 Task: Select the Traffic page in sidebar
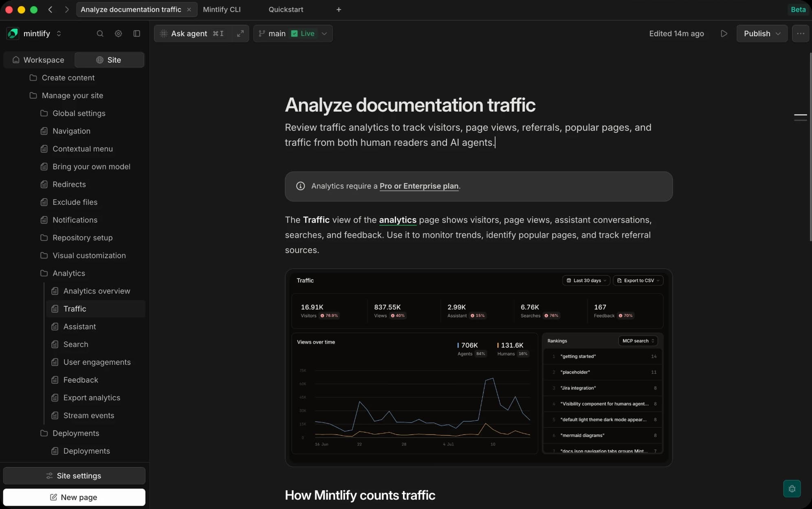pyautogui.click(x=96, y=309)
